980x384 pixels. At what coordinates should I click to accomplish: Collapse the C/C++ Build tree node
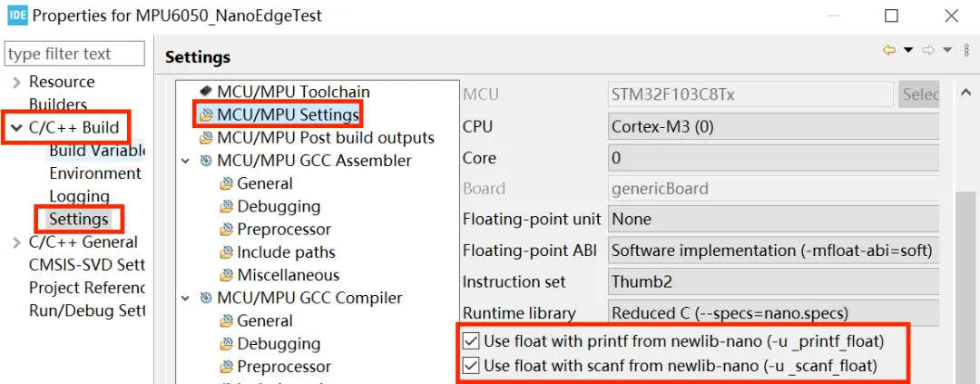16,128
